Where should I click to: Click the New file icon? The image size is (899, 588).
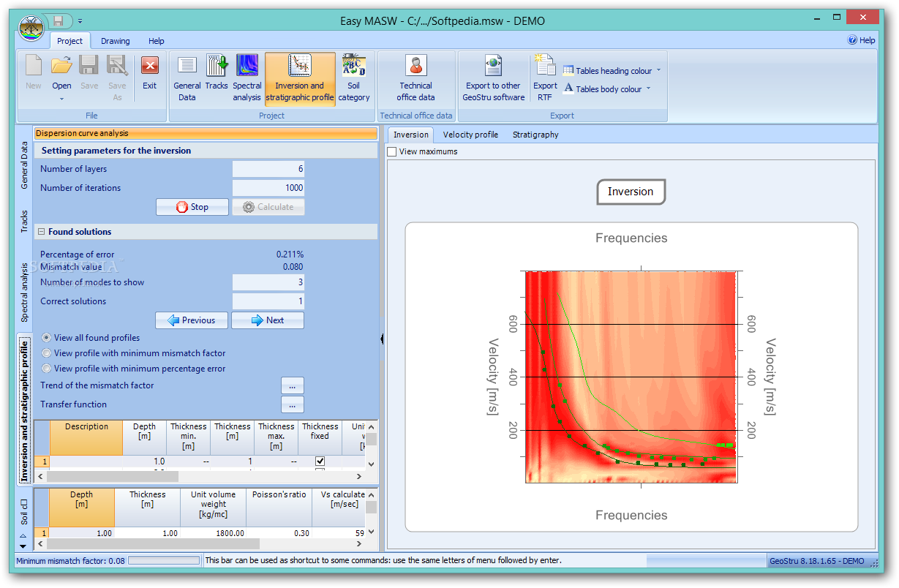click(x=34, y=66)
